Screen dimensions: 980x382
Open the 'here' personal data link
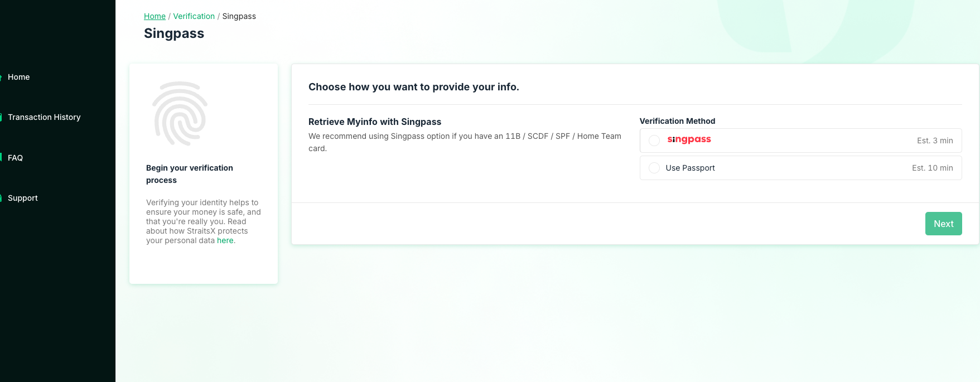[225, 240]
